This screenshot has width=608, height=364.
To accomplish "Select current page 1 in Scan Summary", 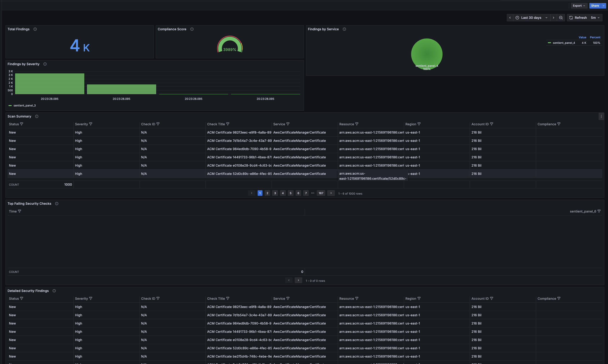I will point(260,193).
